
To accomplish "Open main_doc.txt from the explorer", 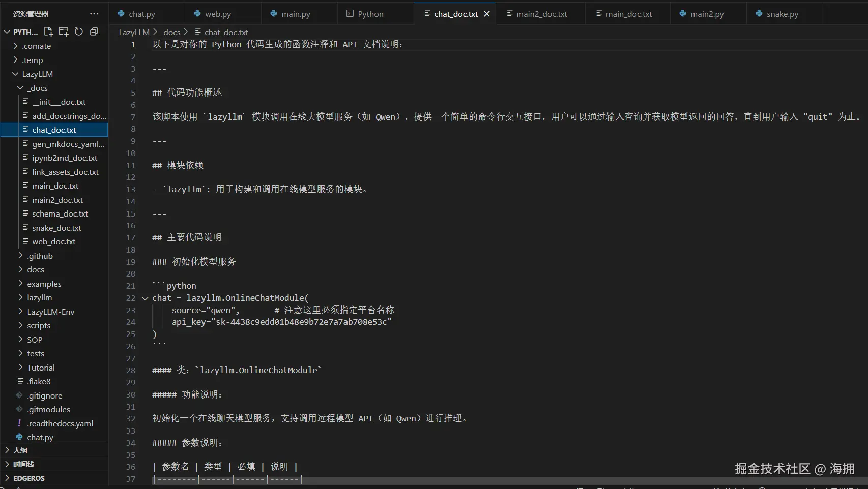I will coord(55,186).
